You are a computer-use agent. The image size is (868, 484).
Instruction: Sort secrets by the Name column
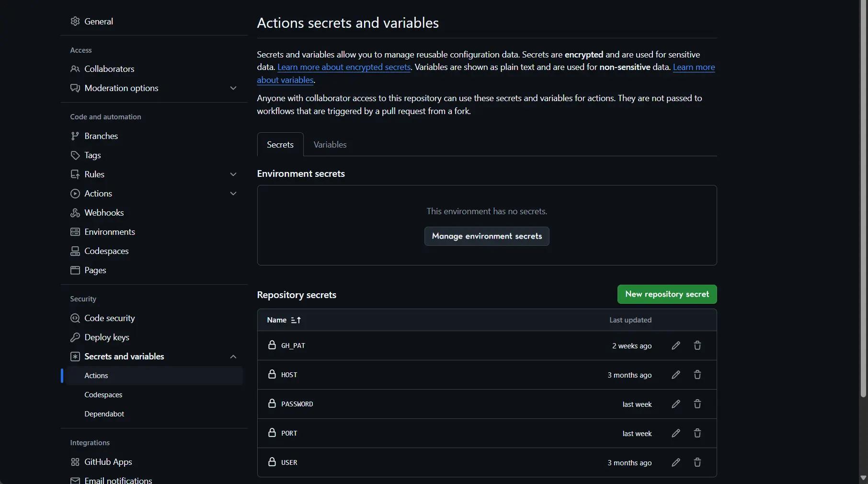(284, 320)
